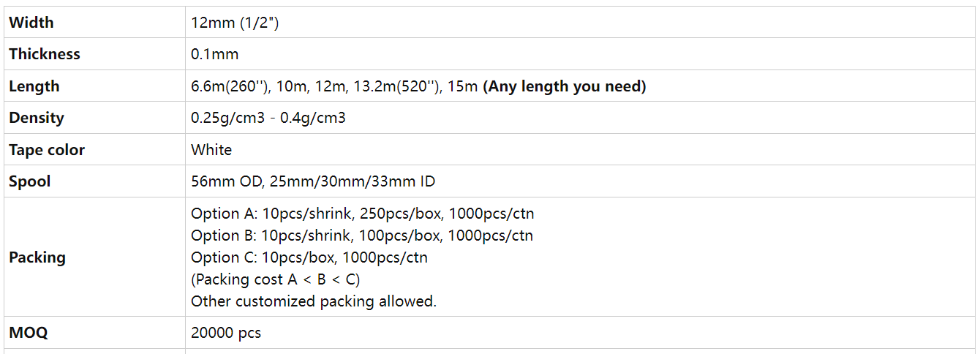Click the Option B packing line
980x354 pixels.
362,236
